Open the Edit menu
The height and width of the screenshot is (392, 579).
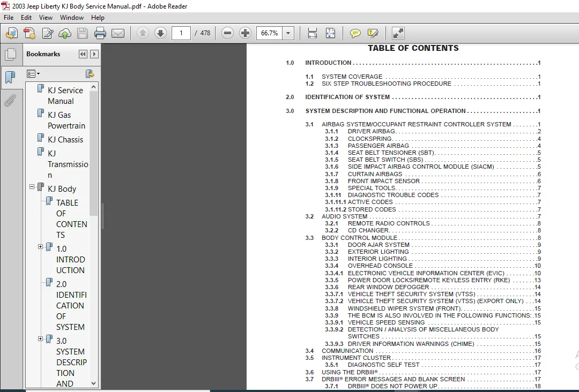pos(26,17)
